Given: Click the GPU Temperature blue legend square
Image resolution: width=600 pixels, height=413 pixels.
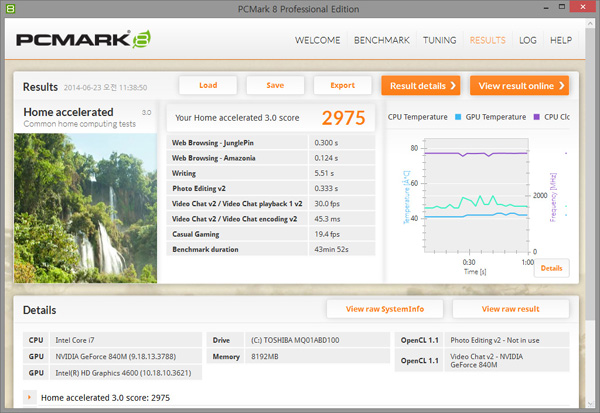Looking at the screenshot, I should [458, 117].
